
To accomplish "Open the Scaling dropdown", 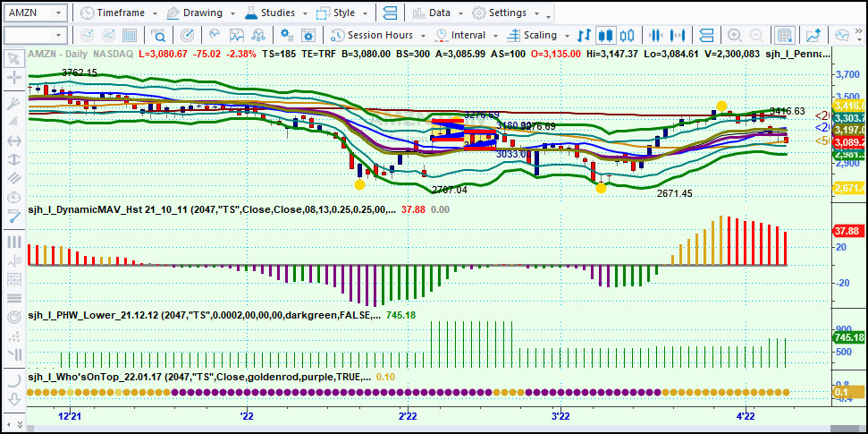I will point(537,36).
